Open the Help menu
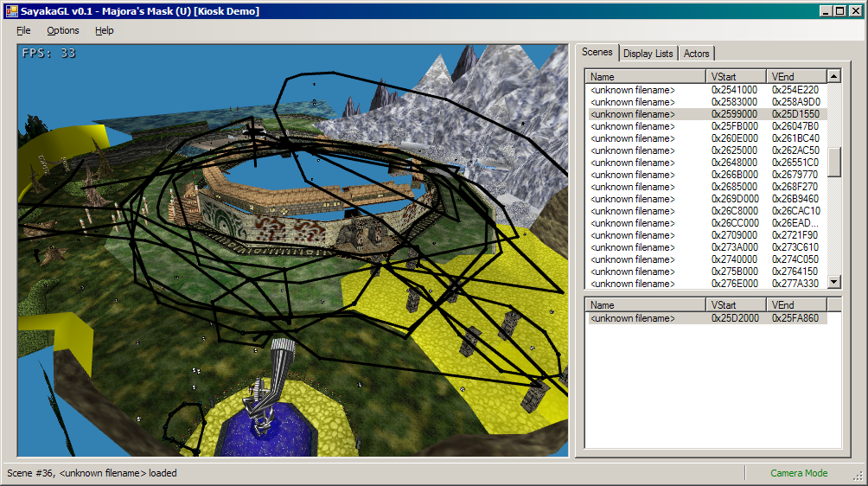This screenshot has width=868, height=486. coord(104,30)
